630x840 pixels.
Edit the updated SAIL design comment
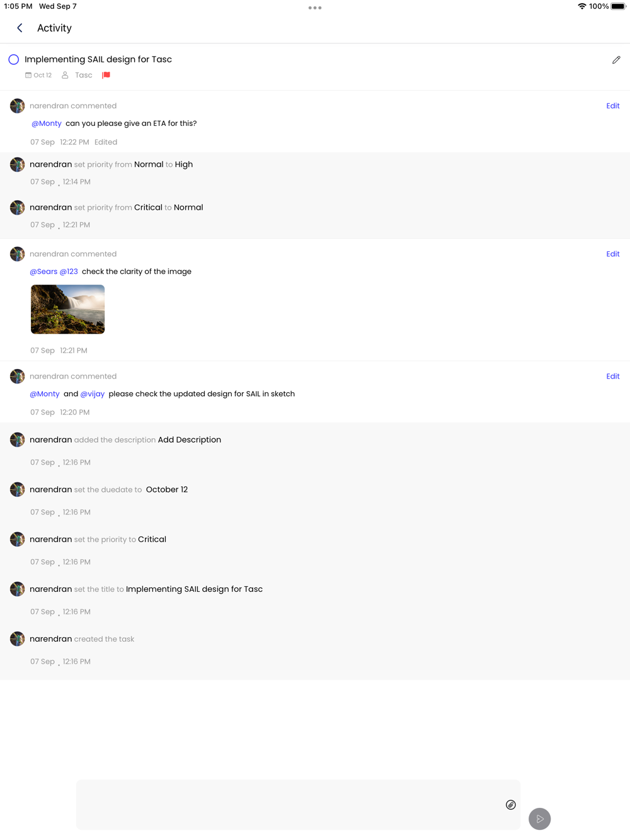613,376
